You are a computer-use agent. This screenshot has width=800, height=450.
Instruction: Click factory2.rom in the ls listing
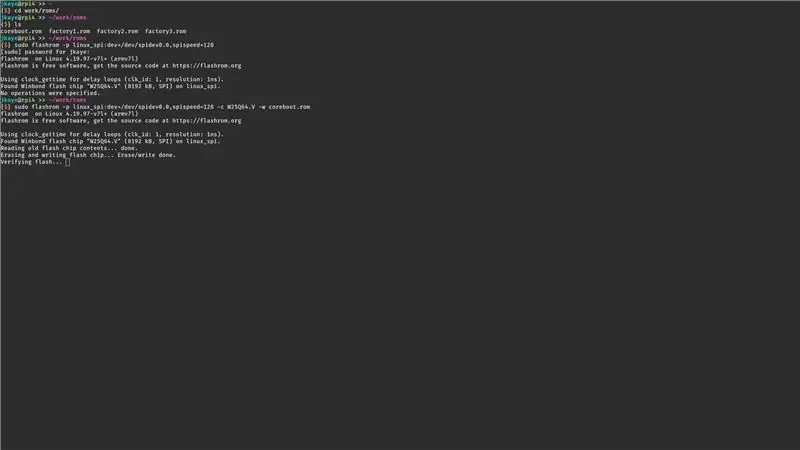pyautogui.click(x=117, y=31)
